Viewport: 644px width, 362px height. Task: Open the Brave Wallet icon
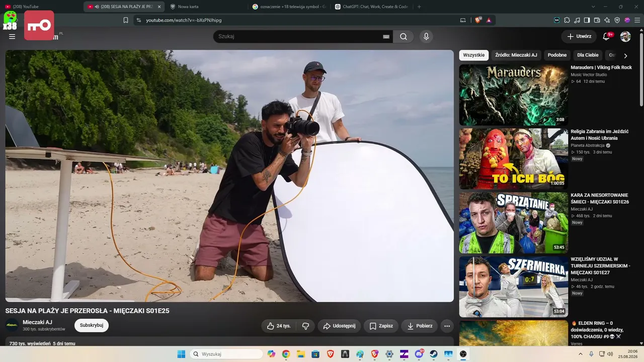coord(597,20)
